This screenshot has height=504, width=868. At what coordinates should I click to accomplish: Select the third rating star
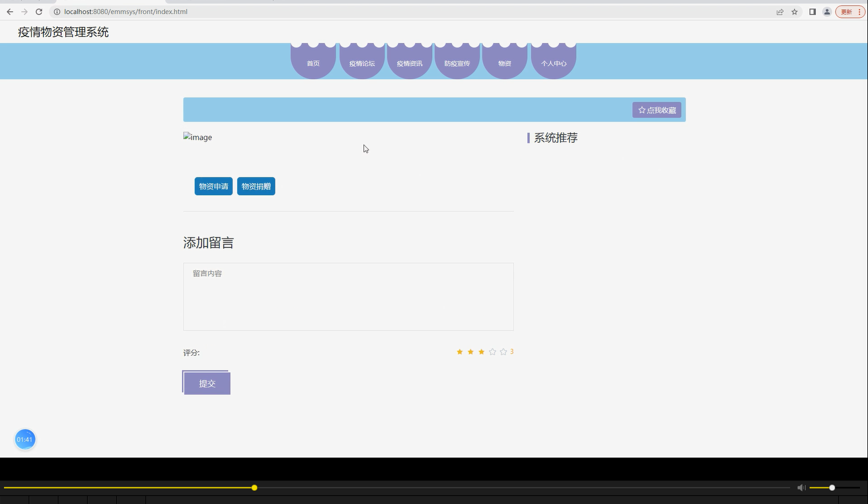click(481, 352)
